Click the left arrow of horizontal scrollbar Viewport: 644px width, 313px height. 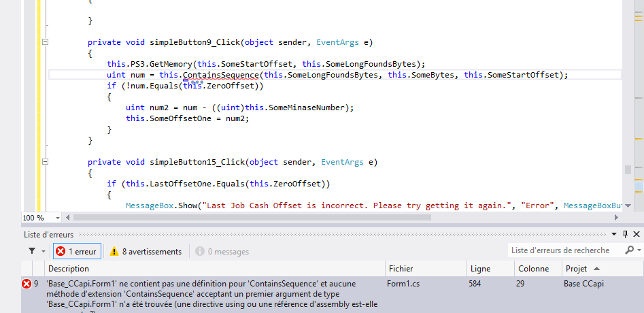click(68, 217)
